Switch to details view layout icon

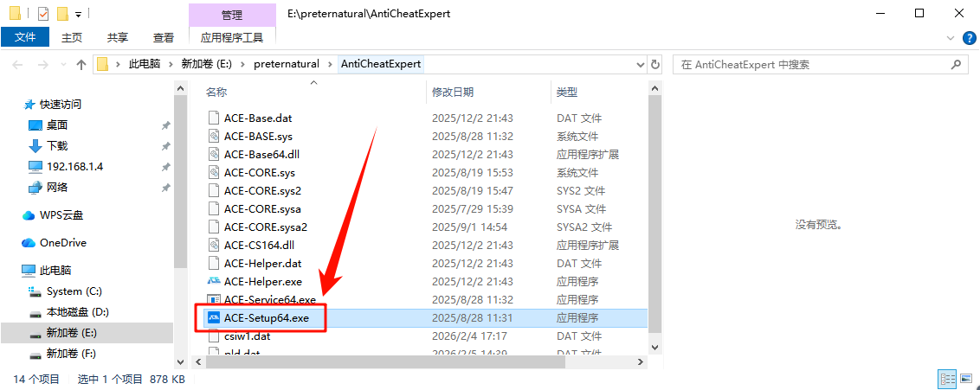click(x=948, y=378)
